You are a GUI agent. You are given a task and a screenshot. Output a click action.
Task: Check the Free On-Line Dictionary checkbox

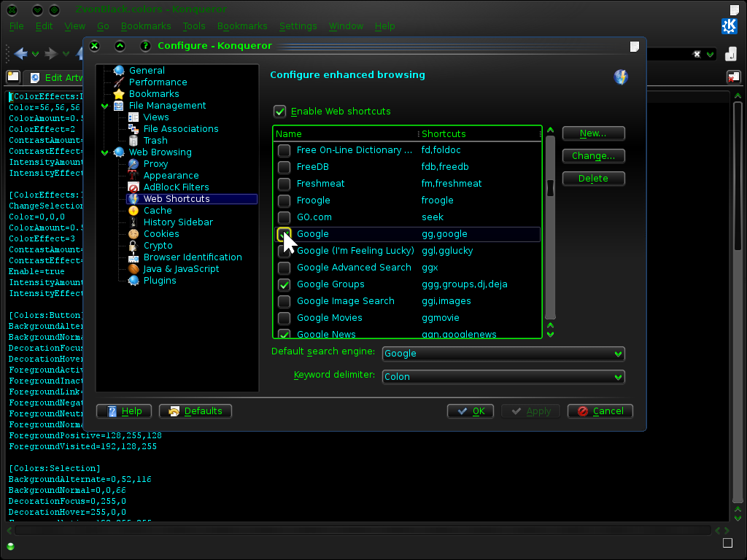[x=284, y=150]
